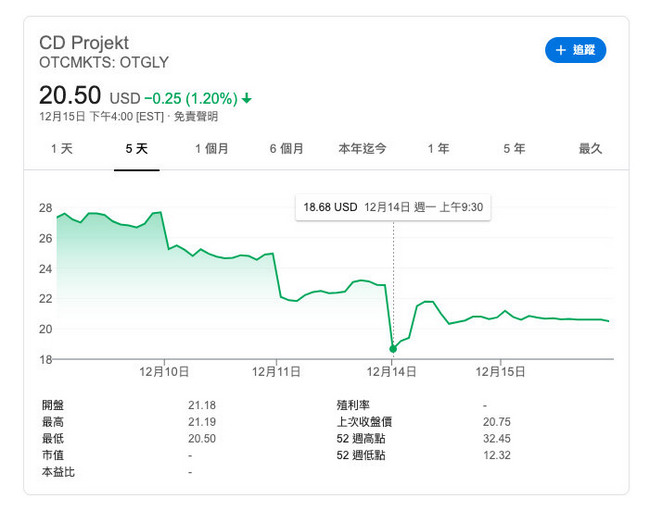Click the 市值 label
Viewport: 650px width, 511px height.
pos(53,455)
